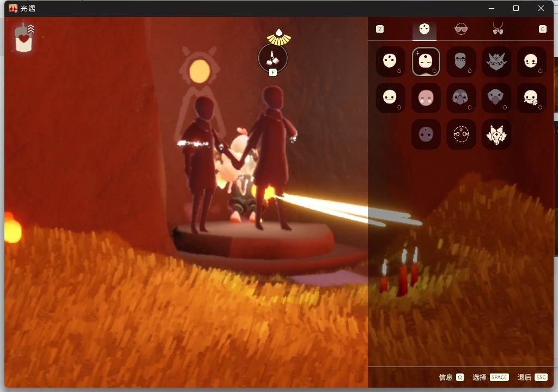Pick the white mask with cheek marks
The width and height of the screenshot is (558, 392).
click(x=531, y=62)
